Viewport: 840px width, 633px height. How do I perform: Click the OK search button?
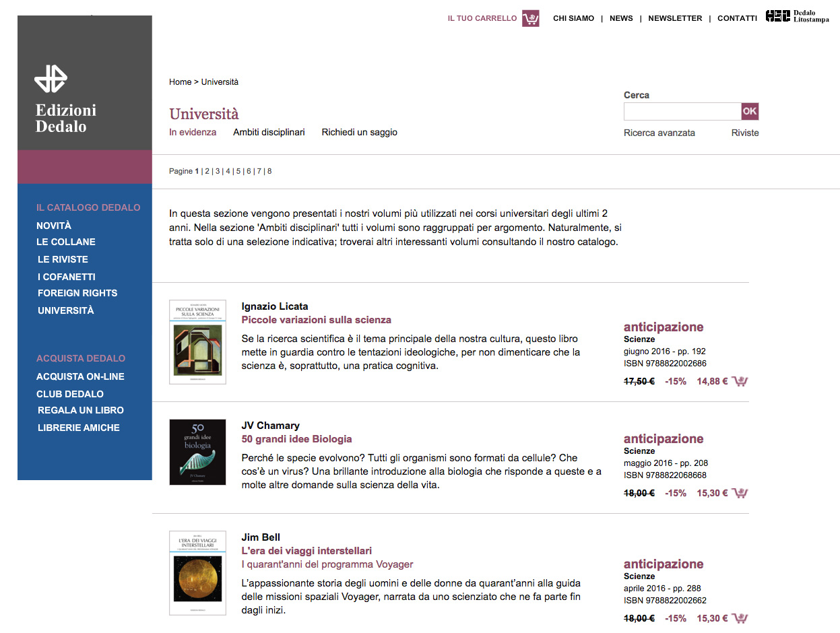coord(750,111)
